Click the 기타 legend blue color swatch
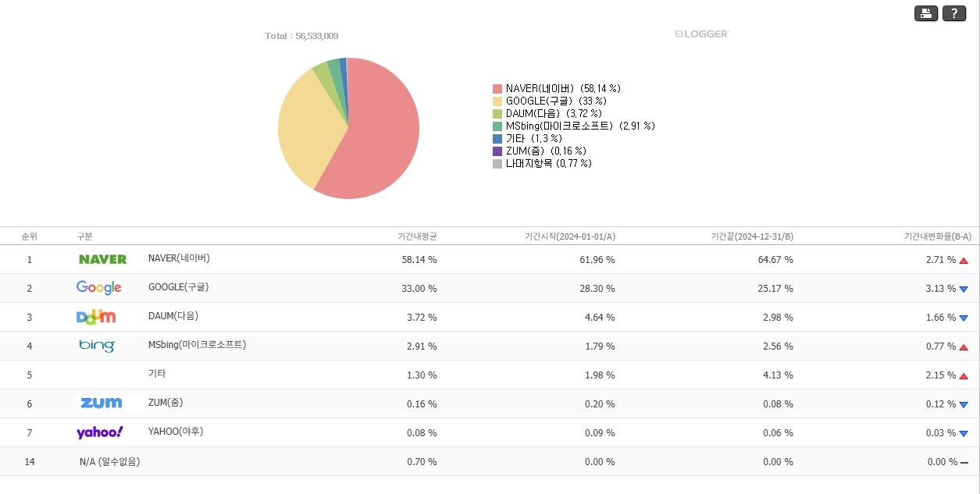The height and width of the screenshot is (494, 980). tap(497, 139)
